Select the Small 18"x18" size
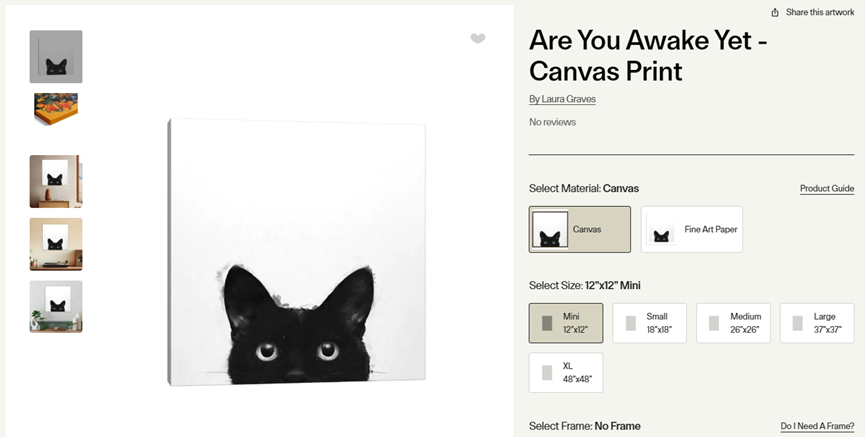 [650, 323]
